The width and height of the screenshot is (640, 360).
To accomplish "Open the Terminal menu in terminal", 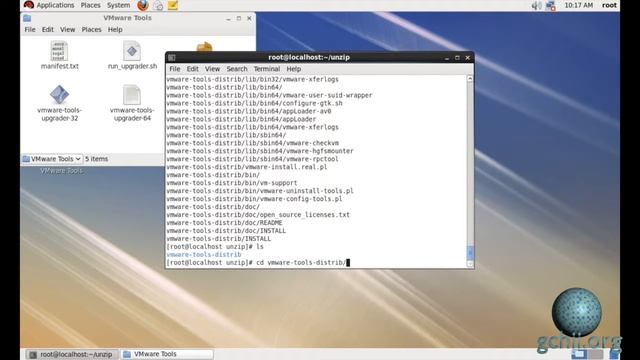I will [x=267, y=69].
